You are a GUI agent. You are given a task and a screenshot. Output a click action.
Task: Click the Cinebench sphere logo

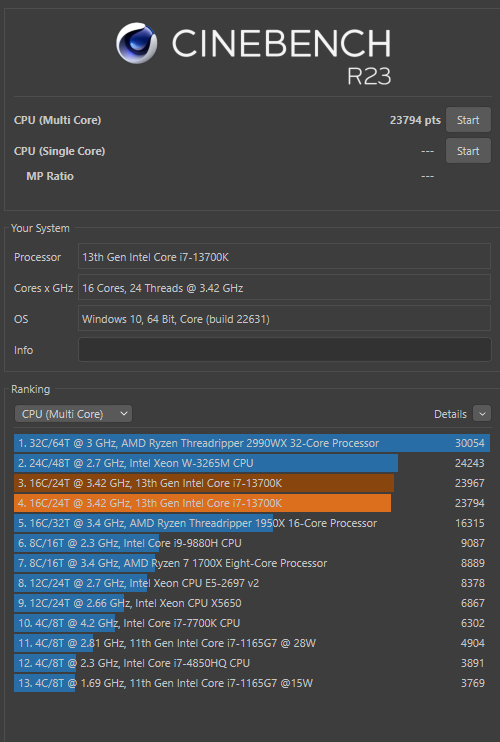[137, 44]
